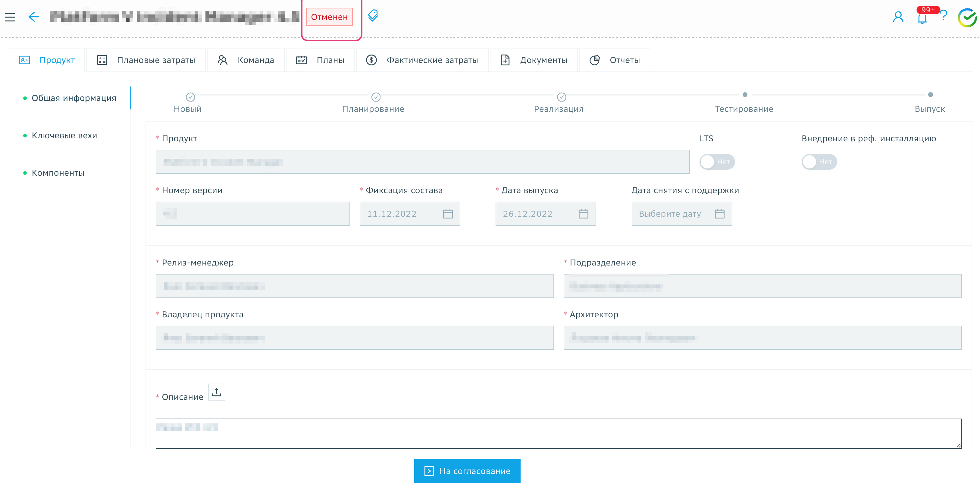Click into the Описание text area

558,434
